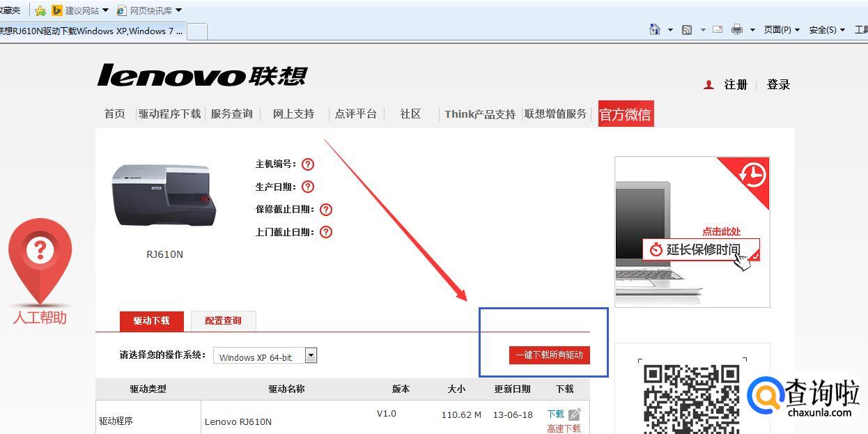Open the operating system dropdown
Viewport: 868px width, 434px height.
(311, 356)
